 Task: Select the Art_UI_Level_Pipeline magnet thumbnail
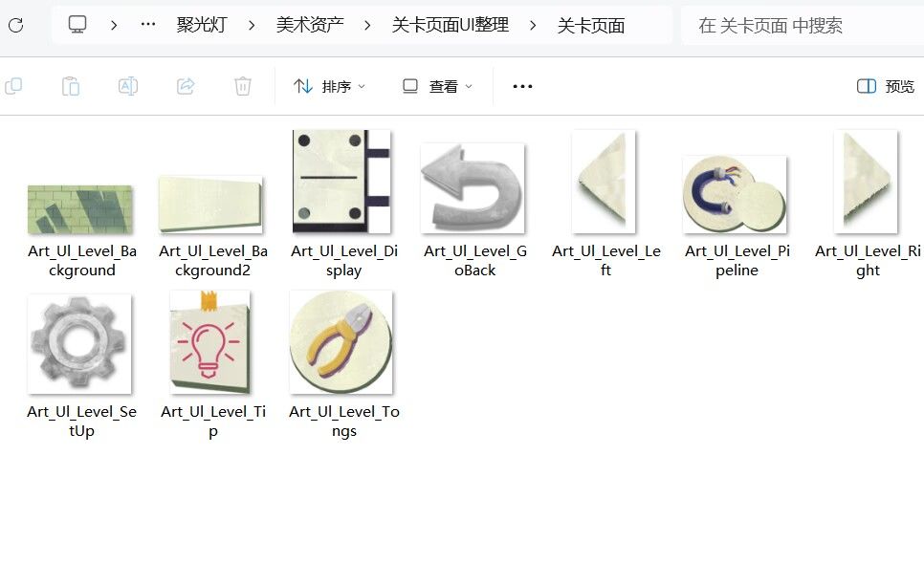[x=735, y=194]
